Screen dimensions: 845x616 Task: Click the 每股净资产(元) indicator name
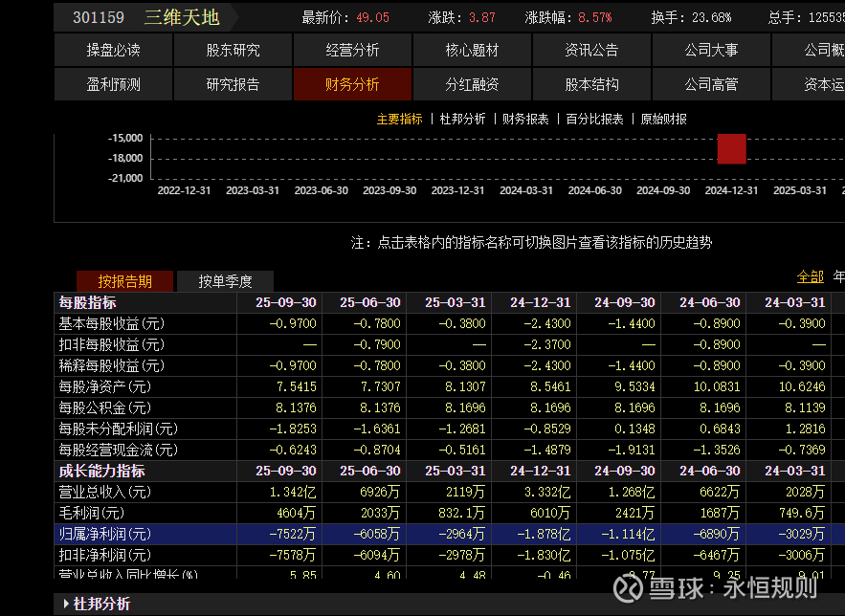[105, 386]
